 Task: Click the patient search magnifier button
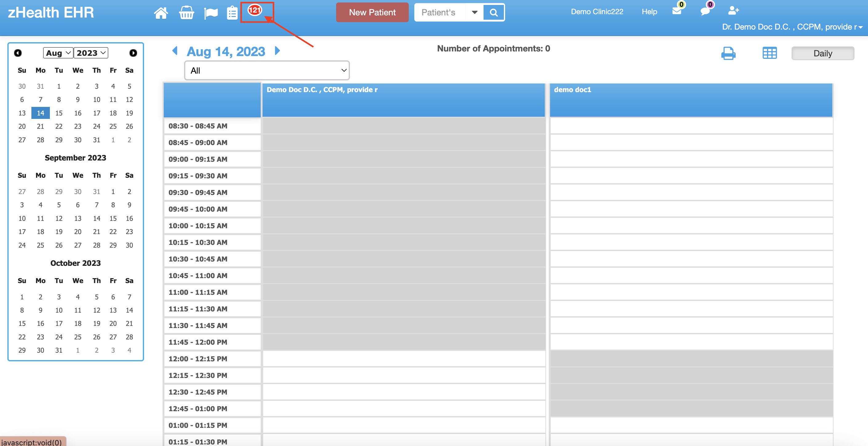(x=493, y=12)
